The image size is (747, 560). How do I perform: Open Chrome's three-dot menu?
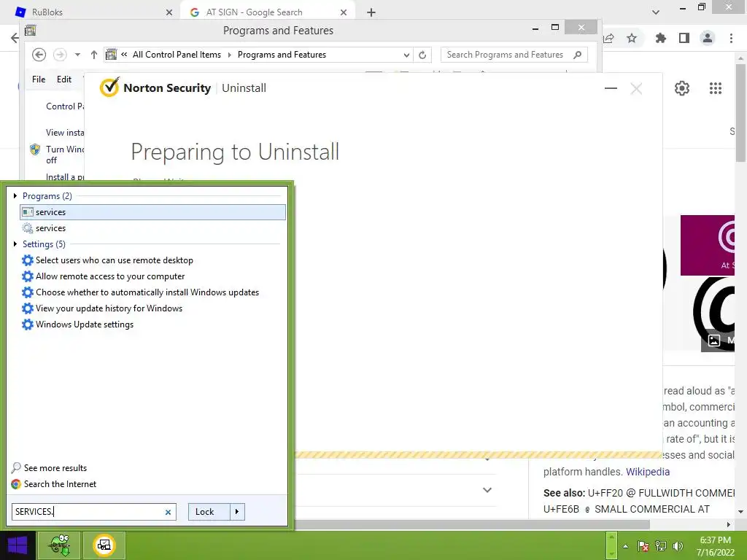[731, 38]
